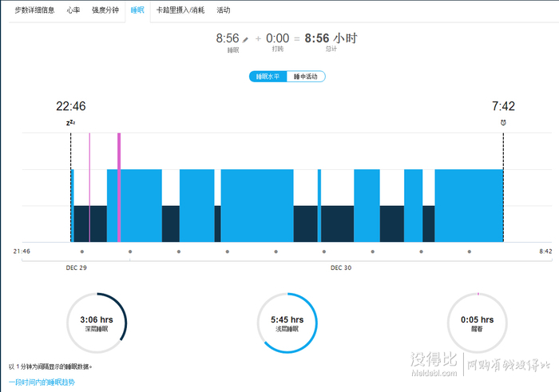Image resolution: width=559 pixels, height=392 pixels.
Task: Click the 22:46 sleep start time
Action: point(70,106)
